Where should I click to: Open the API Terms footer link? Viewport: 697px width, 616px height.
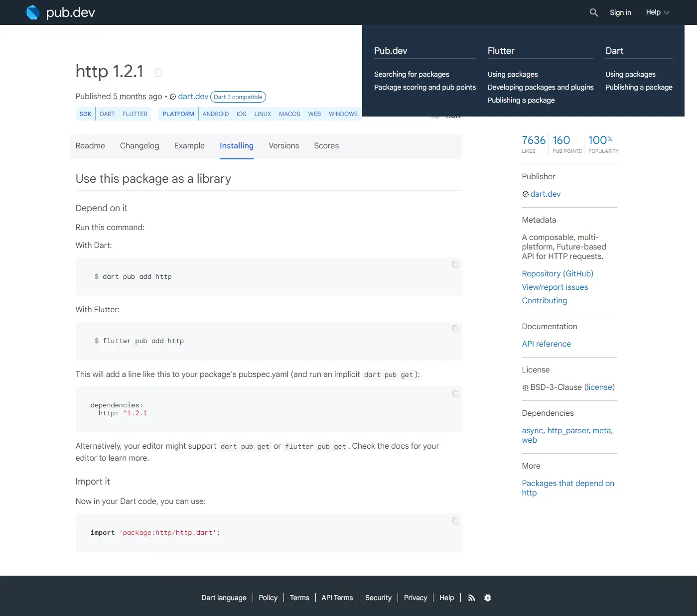click(x=337, y=598)
